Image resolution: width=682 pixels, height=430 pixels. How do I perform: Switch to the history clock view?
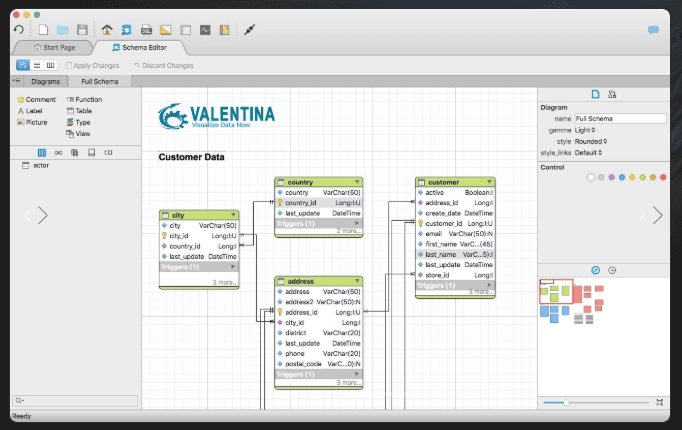612,270
